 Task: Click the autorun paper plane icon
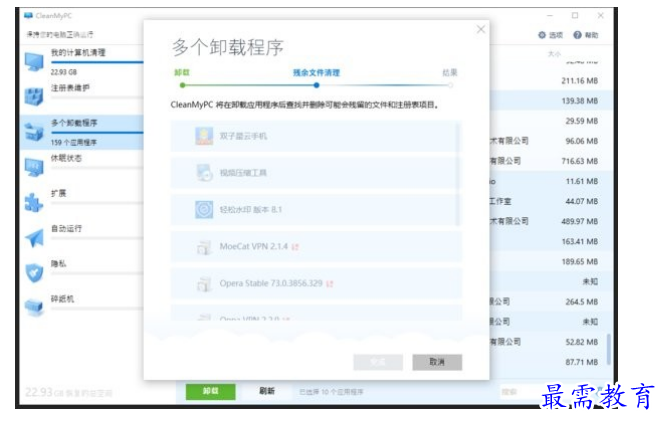click(34, 238)
